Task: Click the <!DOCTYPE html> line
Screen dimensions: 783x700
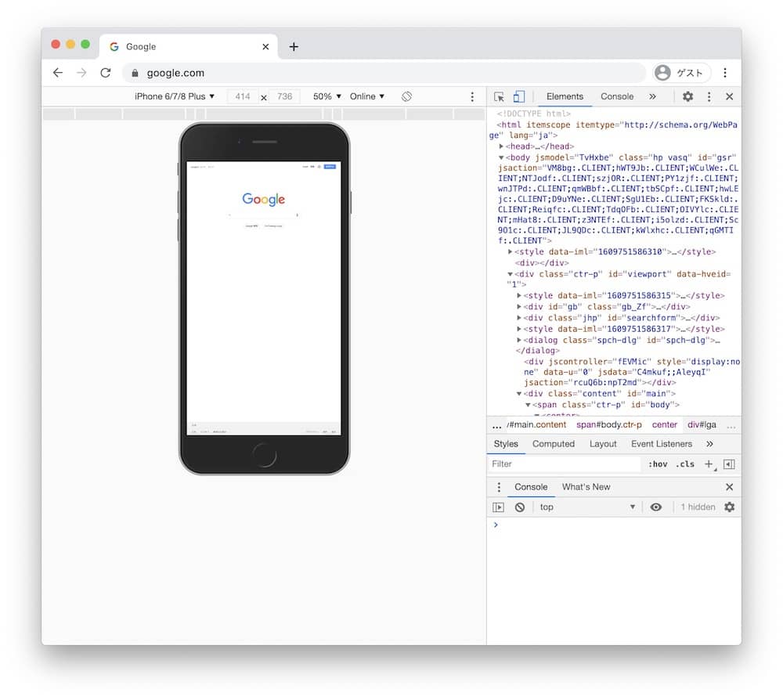Action: click(x=533, y=114)
